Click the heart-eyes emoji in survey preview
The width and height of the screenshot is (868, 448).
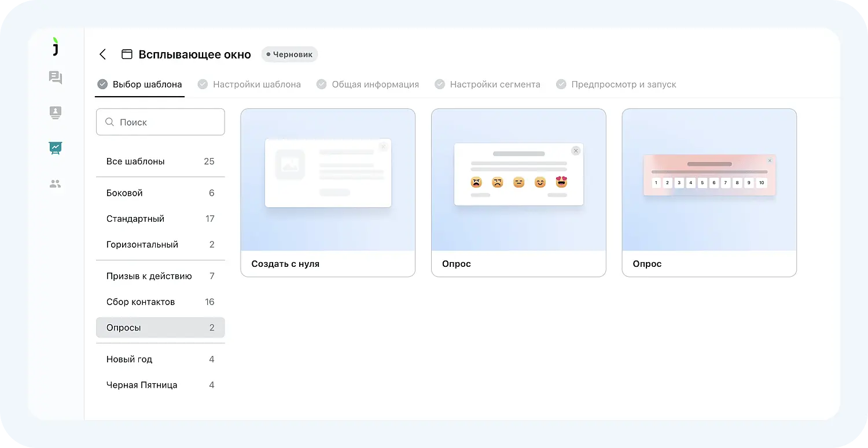pyautogui.click(x=561, y=182)
